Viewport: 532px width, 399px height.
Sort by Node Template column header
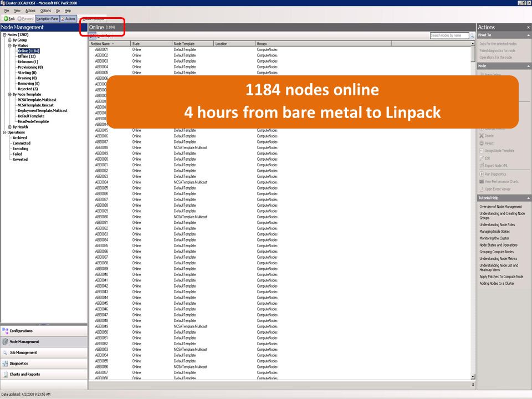point(193,44)
